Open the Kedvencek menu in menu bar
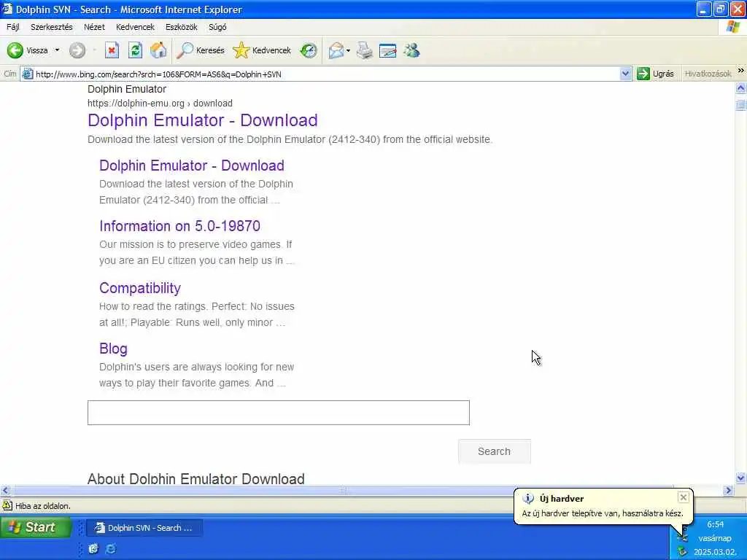 tap(135, 27)
